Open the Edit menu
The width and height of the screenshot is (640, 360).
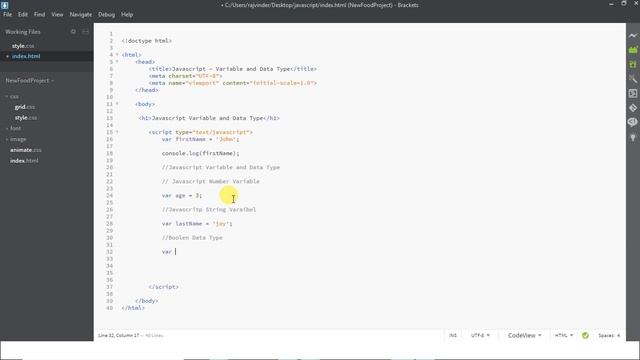click(22, 14)
